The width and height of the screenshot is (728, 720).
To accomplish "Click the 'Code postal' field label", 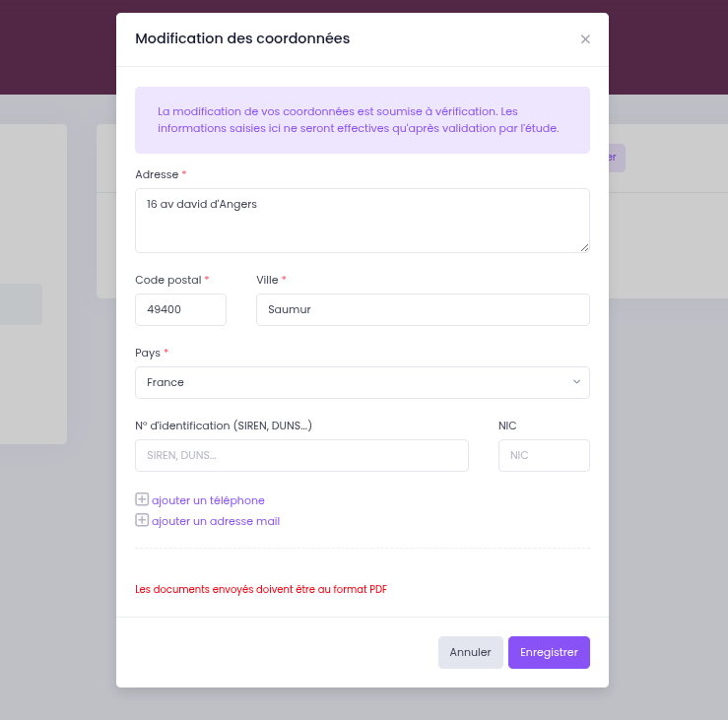I will coord(168,280).
